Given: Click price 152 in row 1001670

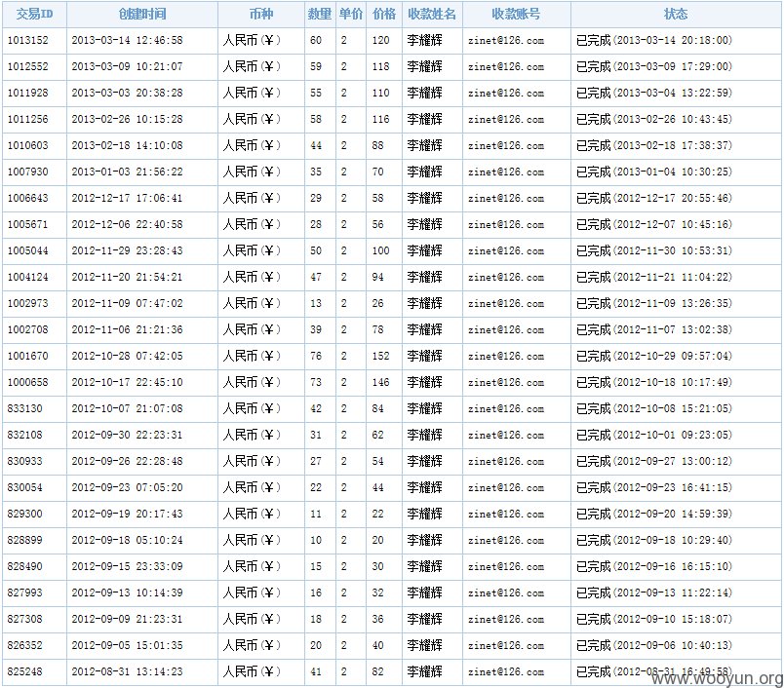Looking at the screenshot, I should click(x=380, y=357).
